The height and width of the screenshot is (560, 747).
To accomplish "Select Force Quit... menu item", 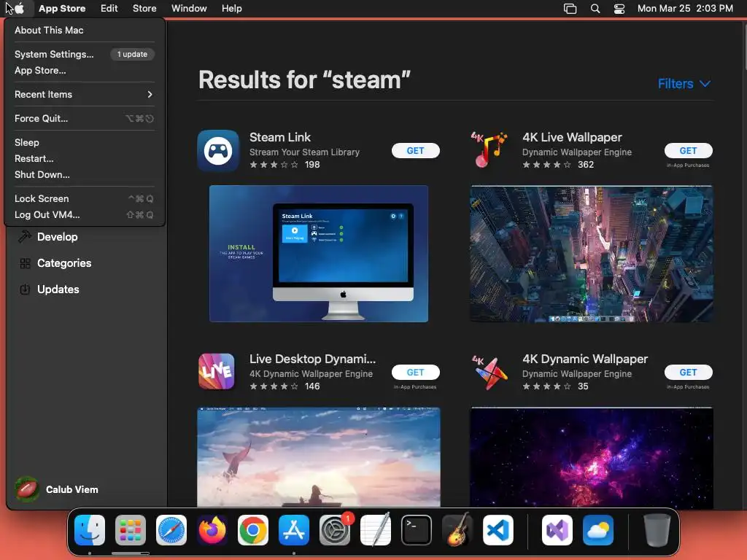I will click(x=84, y=119).
